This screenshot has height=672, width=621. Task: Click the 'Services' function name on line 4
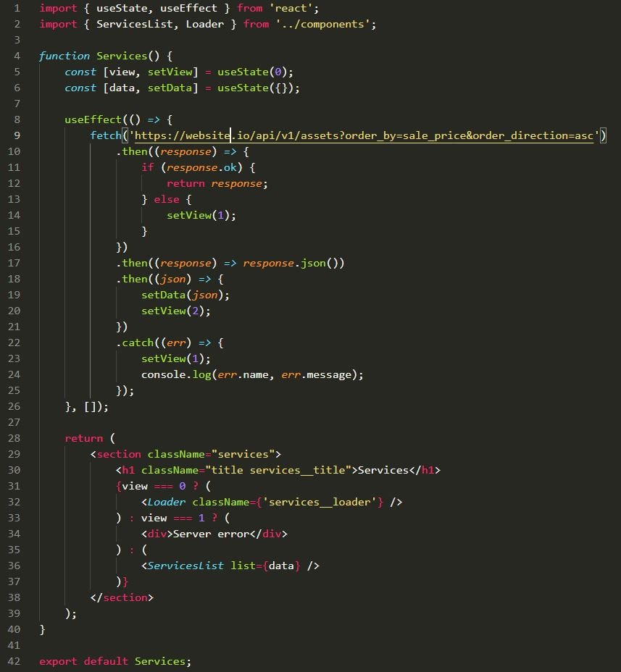pos(122,56)
